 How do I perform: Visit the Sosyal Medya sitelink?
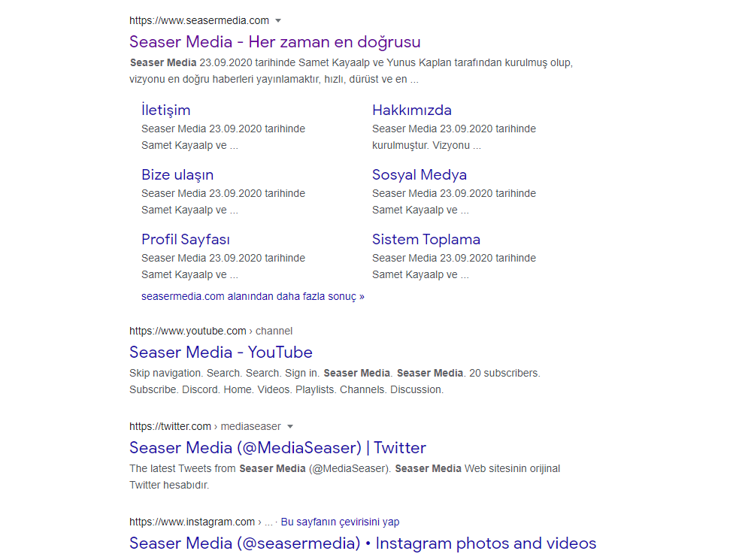pyautogui.click(x=419, y=175)
